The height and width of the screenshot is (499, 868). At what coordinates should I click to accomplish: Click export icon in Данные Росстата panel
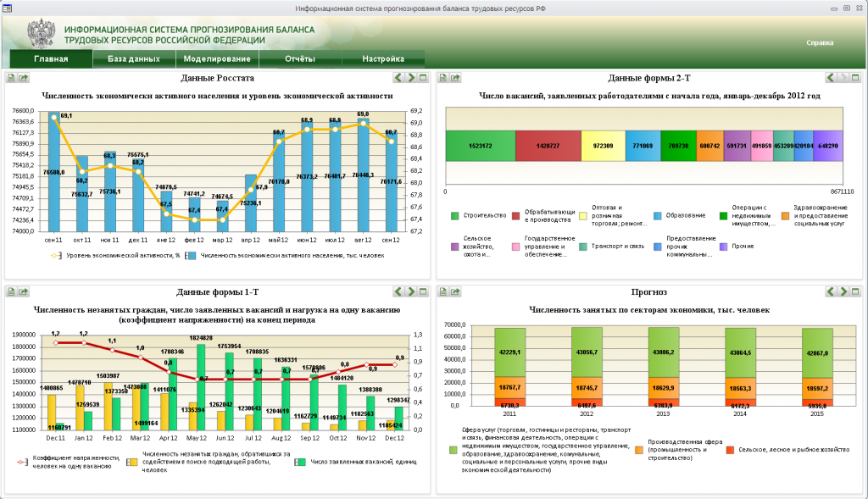tap(24, 78)
